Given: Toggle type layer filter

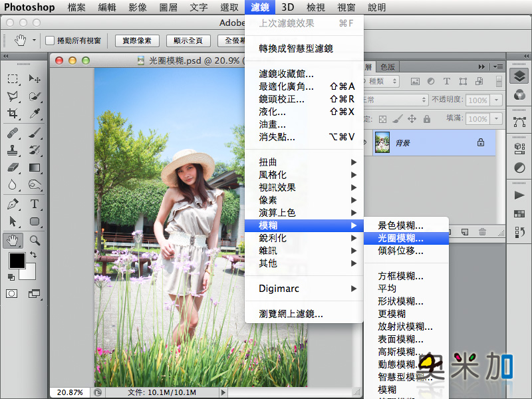Looking at the screenshot, I should tap(447, 81).
